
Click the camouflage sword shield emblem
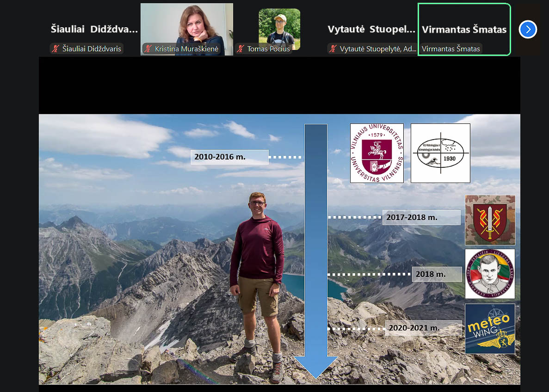[x=490, y=220]
